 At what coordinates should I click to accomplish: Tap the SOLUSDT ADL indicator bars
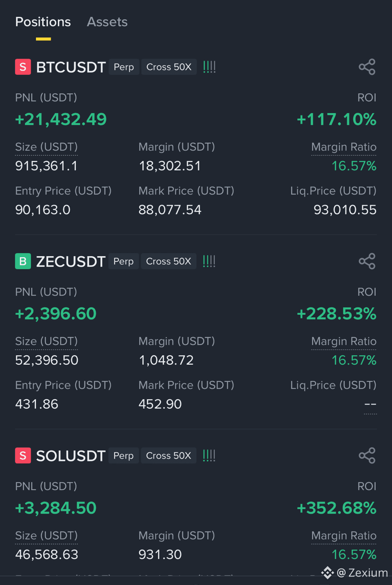(x=209, y=456)
